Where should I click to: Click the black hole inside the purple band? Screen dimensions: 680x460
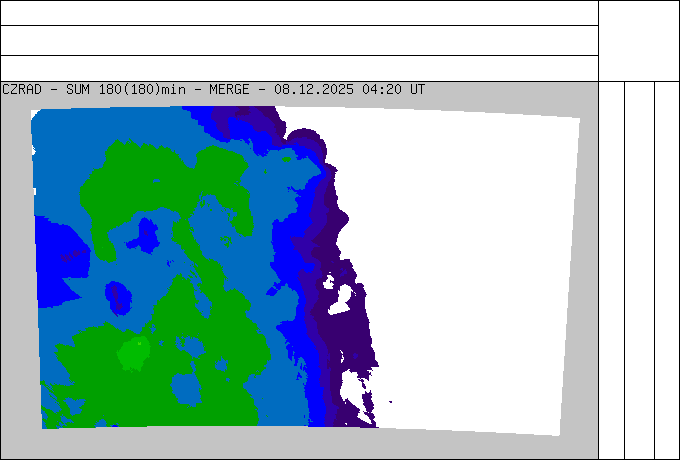(342, 297)
